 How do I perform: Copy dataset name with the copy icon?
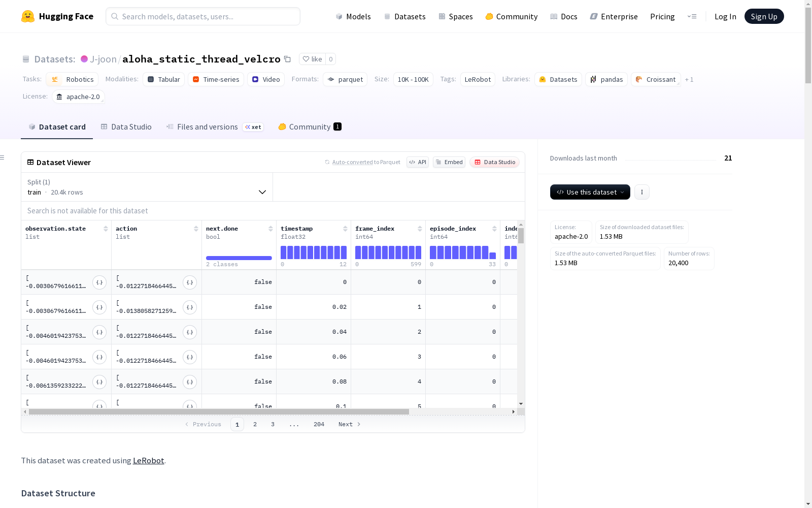coord(287,59)
